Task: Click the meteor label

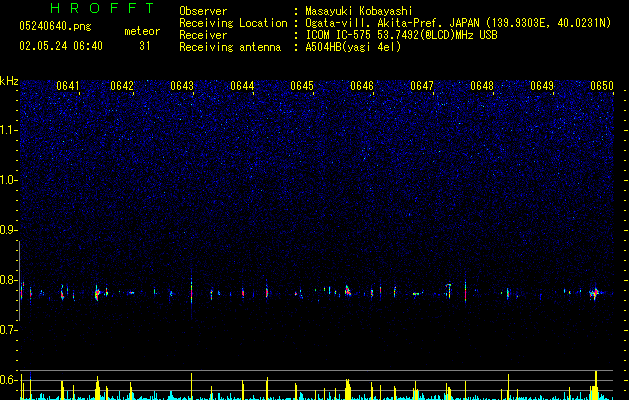Action: (142, 31)
